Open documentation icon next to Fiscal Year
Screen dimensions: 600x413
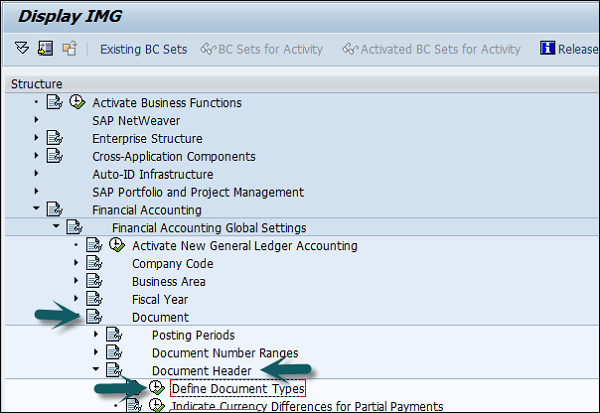94,299
